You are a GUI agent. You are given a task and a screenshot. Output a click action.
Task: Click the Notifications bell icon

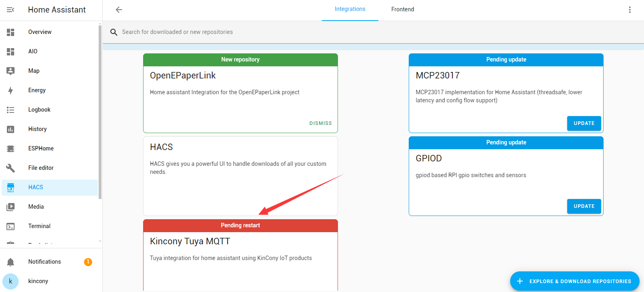[11, 262]
